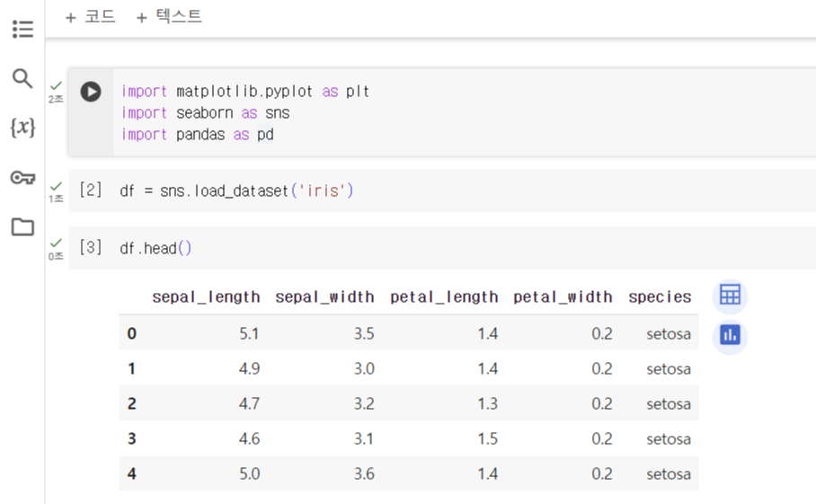This screenshot has height=504, width=816.
Task: Click into the sns.load_dataset('iris') code line
Action: point(236,190)
